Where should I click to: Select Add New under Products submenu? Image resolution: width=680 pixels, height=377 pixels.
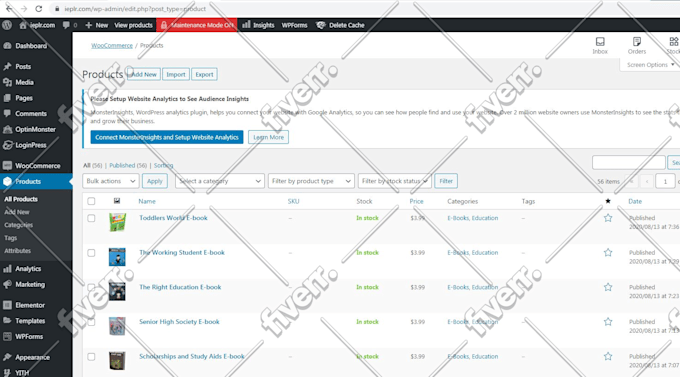[16, 212]
